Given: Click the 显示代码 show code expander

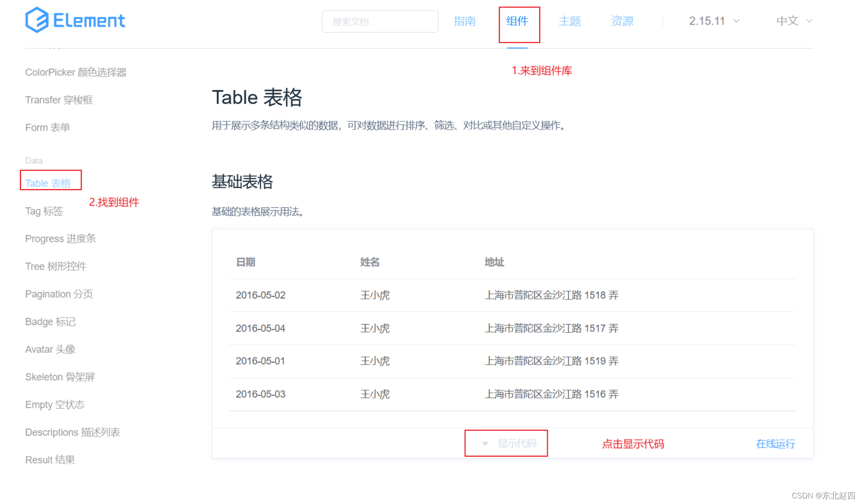Looking at the screenshot, I should (x=509, y=444).
